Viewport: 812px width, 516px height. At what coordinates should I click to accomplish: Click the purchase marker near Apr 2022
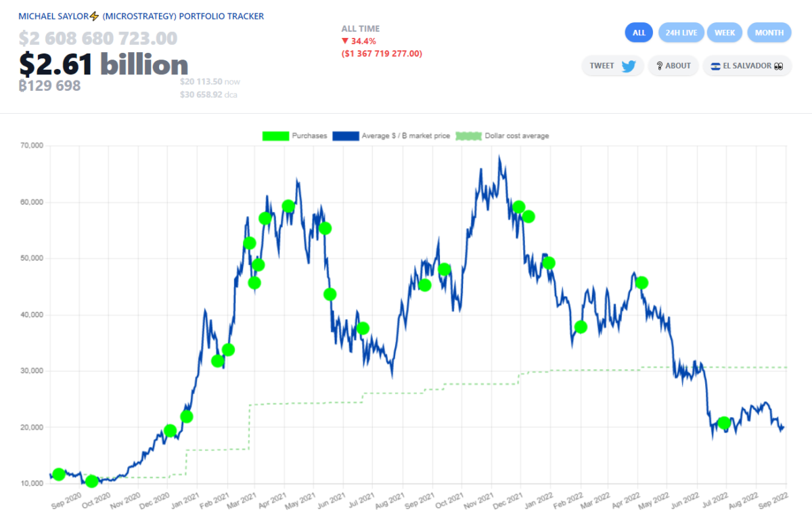click(x=641, y=282)
